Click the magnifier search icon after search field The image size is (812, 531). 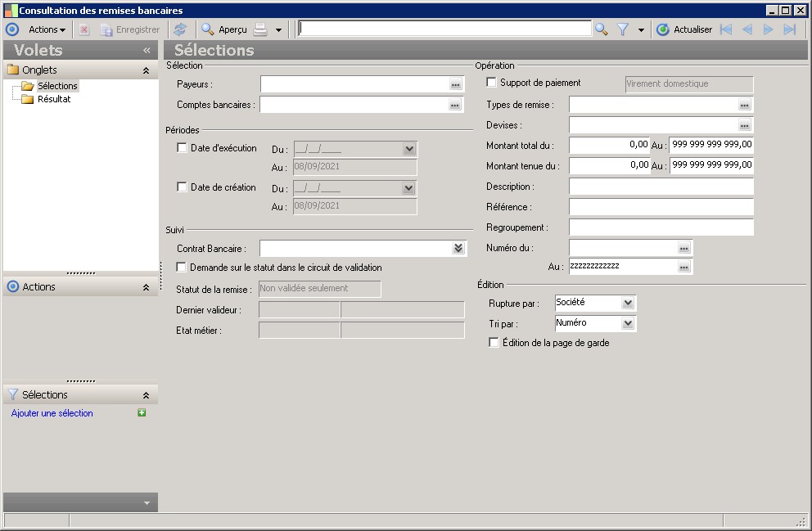click(602, 29)
